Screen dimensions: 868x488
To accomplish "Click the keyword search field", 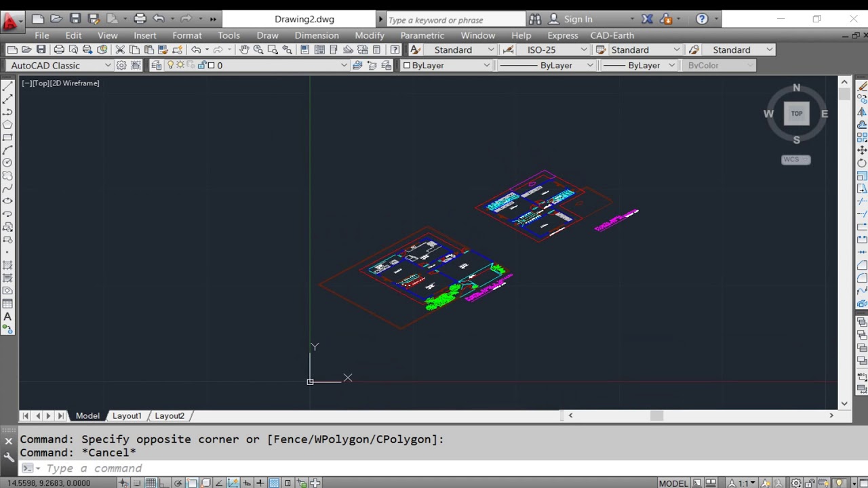I will pos(454,20).
